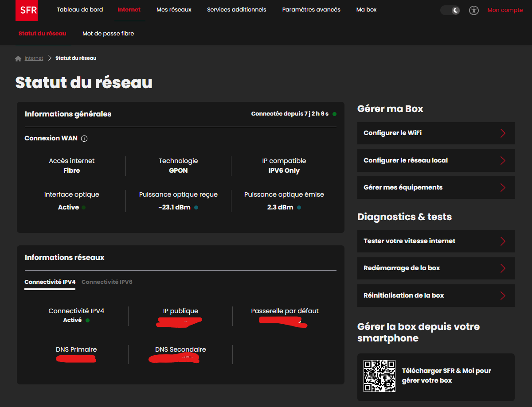Switch to Connectivité IPV6 tab
Image resolution: width=532 pixels, height=407 pixels.
click(107, 282)
